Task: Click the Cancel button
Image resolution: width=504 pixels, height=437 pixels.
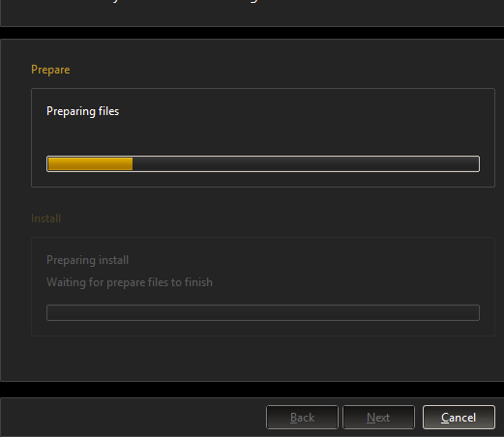Action: click(459, 418)
